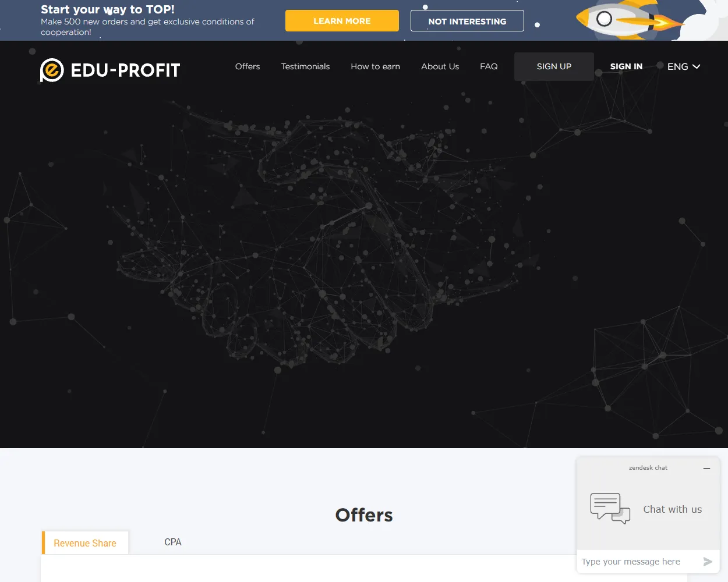The width and height of the screenshot is (728, 582).
Task: Click the send message arrow in chat widget
Action: tap(708, 562)
